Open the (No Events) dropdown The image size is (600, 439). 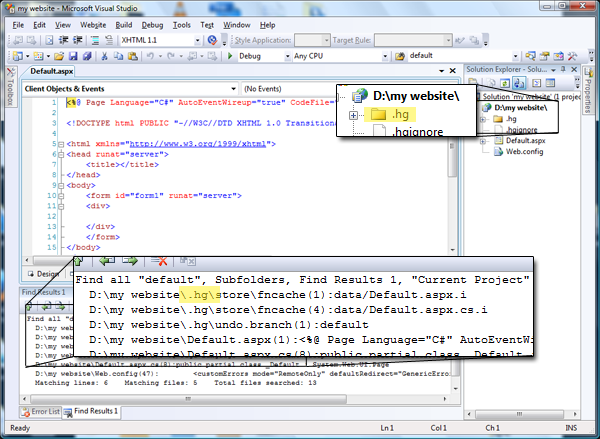pos(289,89)
